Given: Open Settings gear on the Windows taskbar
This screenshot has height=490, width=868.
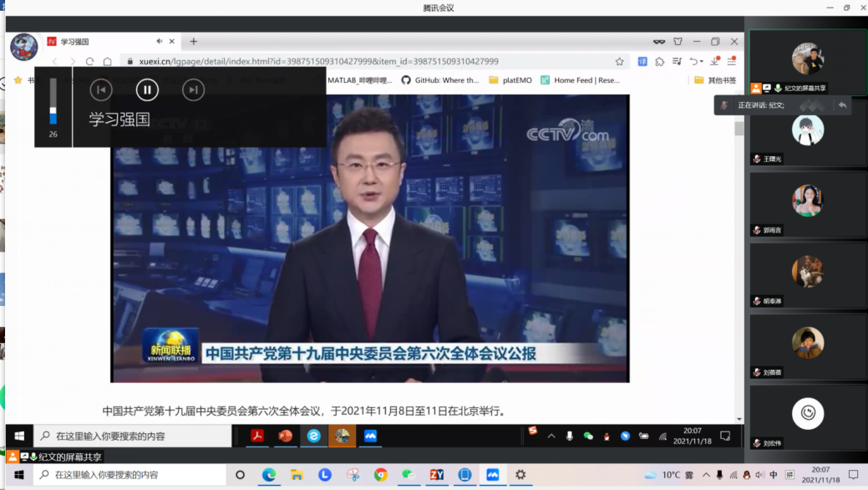Looking at the screenshot, I should point(520,475).
